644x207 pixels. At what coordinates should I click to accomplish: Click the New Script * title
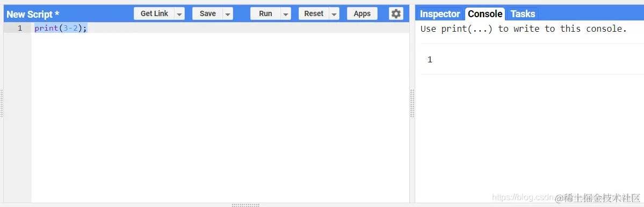click(x=33, y=14)
